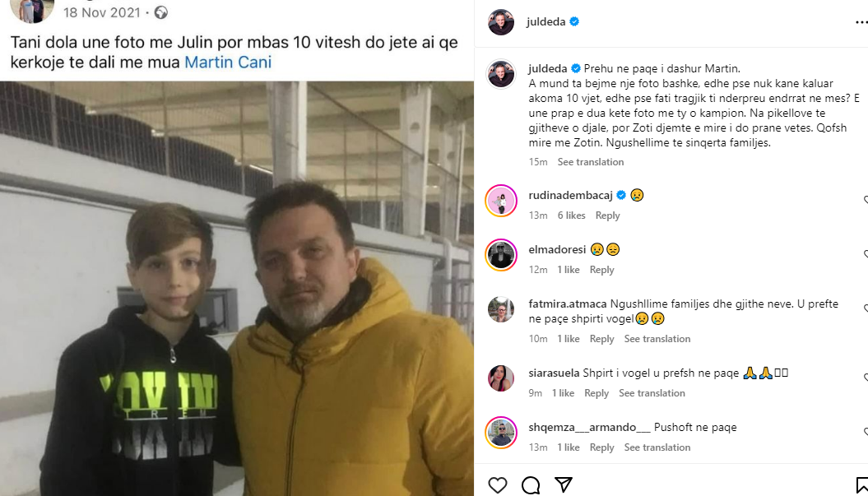Open juldeda username in post header
Viewport: 868px width, 496px height.
point(546,21)
